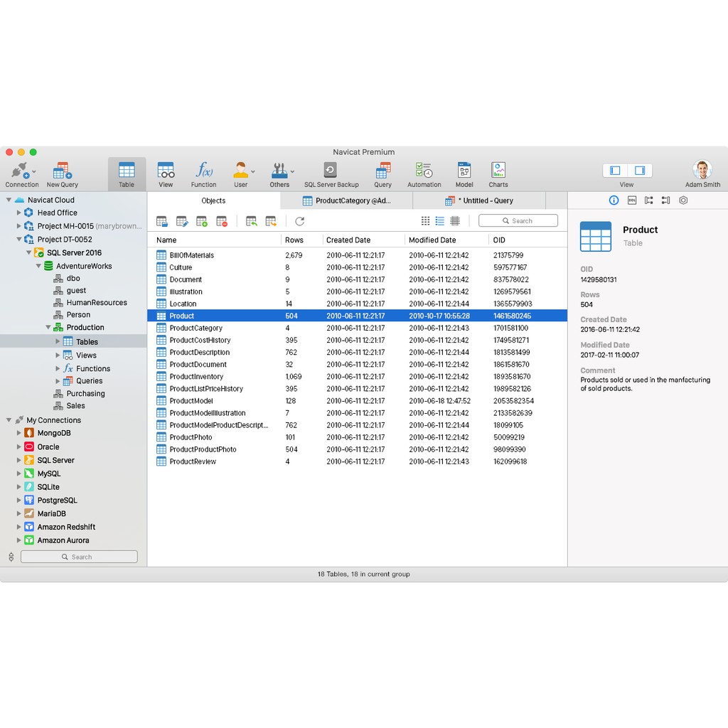Select the Model toolbar icon
The width and height of the screenshot is (728, 728).
tap(464, 174)
